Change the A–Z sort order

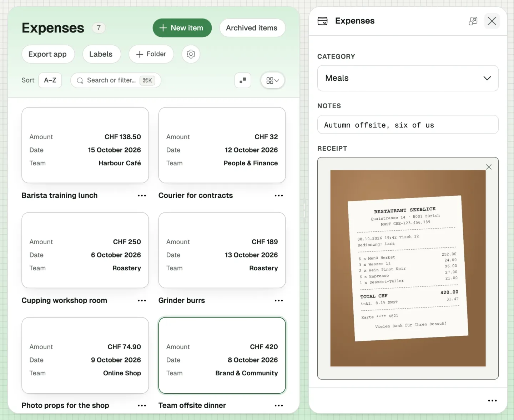tap(50, 80)
